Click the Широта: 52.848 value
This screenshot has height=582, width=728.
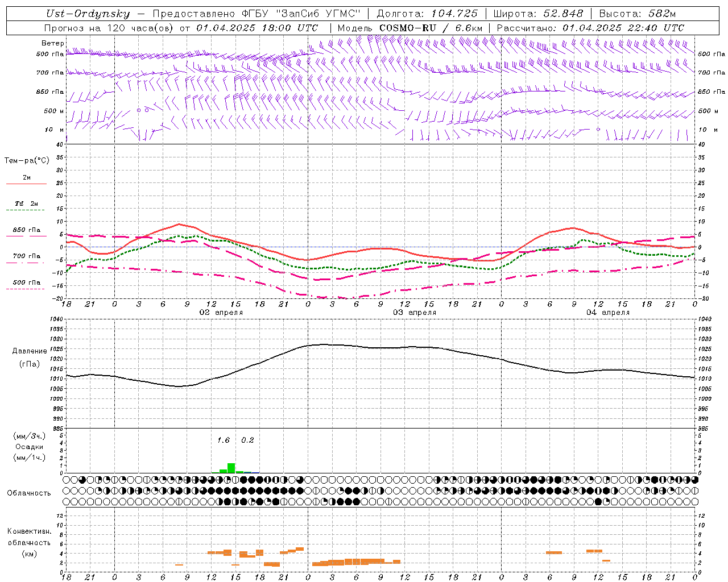click(x=538, y=14)
